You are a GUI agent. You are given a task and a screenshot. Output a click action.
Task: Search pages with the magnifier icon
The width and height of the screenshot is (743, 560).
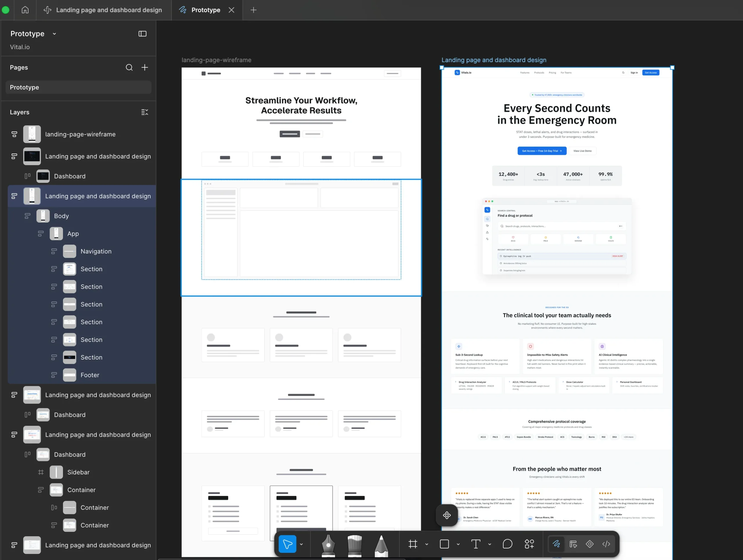[129, 68]
